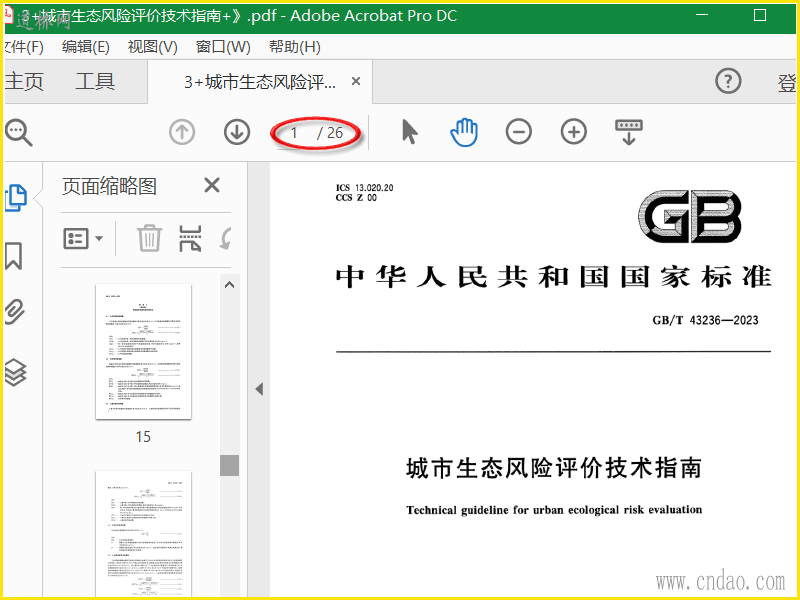Select the thumbnail below page 15
This screenshot has width=800, height=600.
[143, 534]
